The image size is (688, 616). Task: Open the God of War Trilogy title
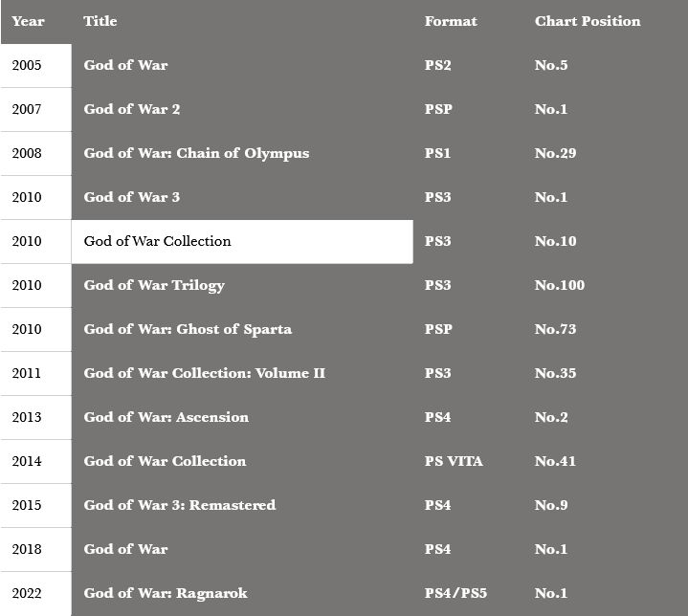pyautogui.click(x=154, y=286)
